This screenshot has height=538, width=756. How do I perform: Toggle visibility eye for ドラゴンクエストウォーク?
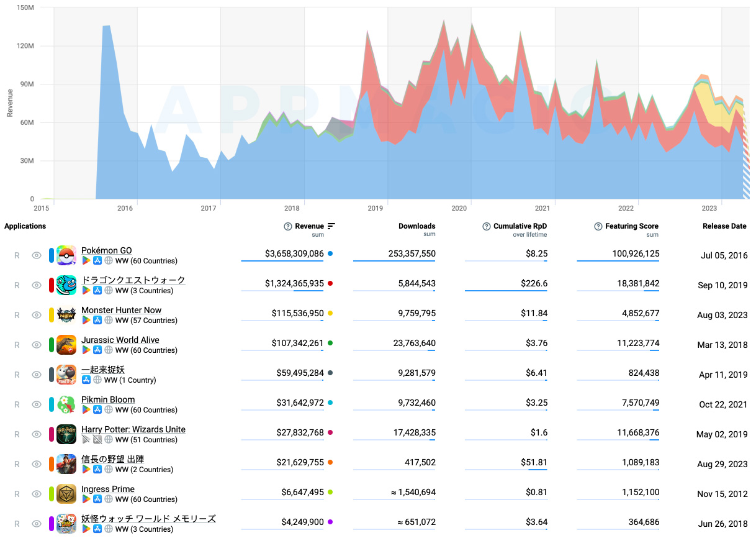click(37, 285)
